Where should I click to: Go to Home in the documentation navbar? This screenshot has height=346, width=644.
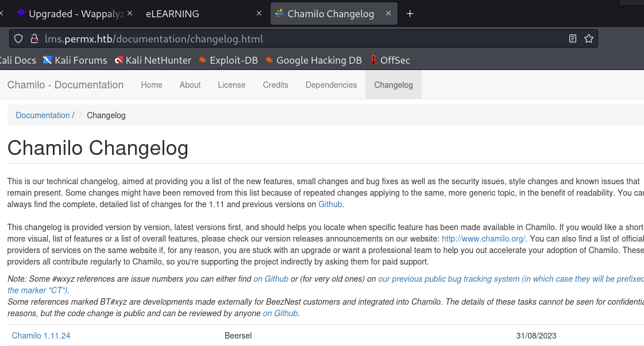152,85
